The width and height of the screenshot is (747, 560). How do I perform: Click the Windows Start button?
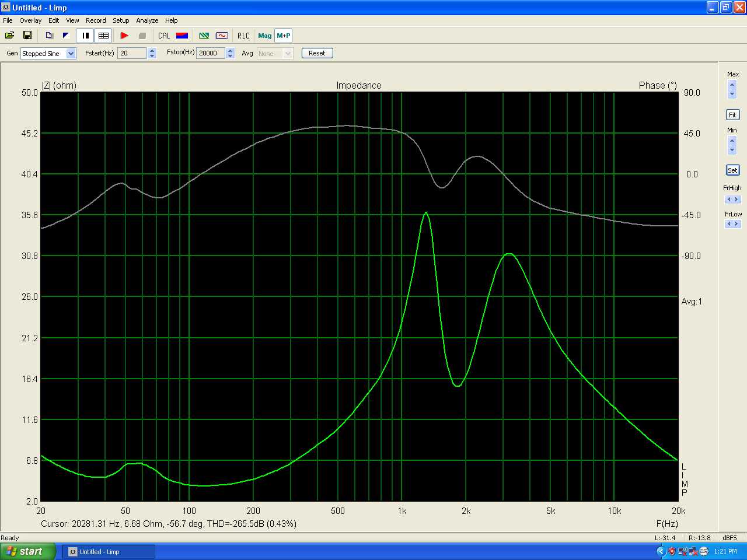(x=28, y=551)
